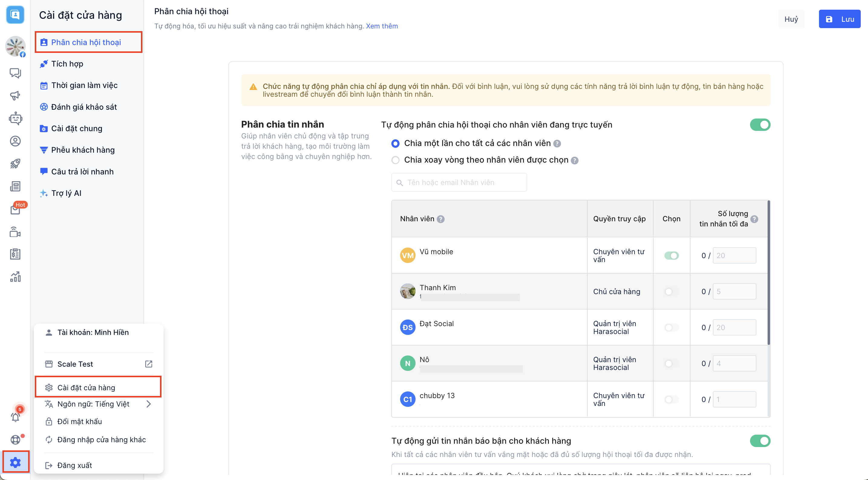Click the megaphone broadcast icon
Image resolution: width=868 pixels, height=480 pixels.
15,96
